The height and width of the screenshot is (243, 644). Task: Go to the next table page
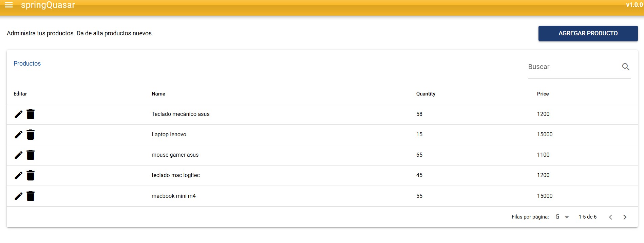625,217
